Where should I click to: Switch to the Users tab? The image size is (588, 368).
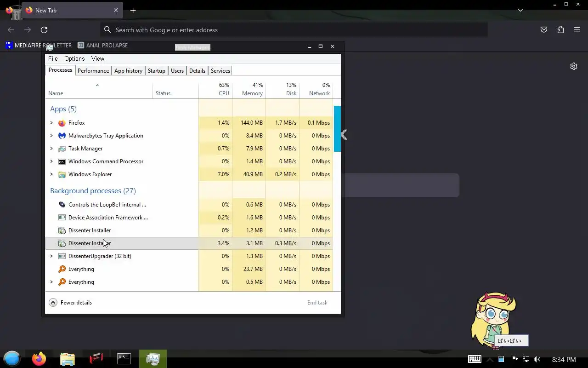(x=177, y=71)
